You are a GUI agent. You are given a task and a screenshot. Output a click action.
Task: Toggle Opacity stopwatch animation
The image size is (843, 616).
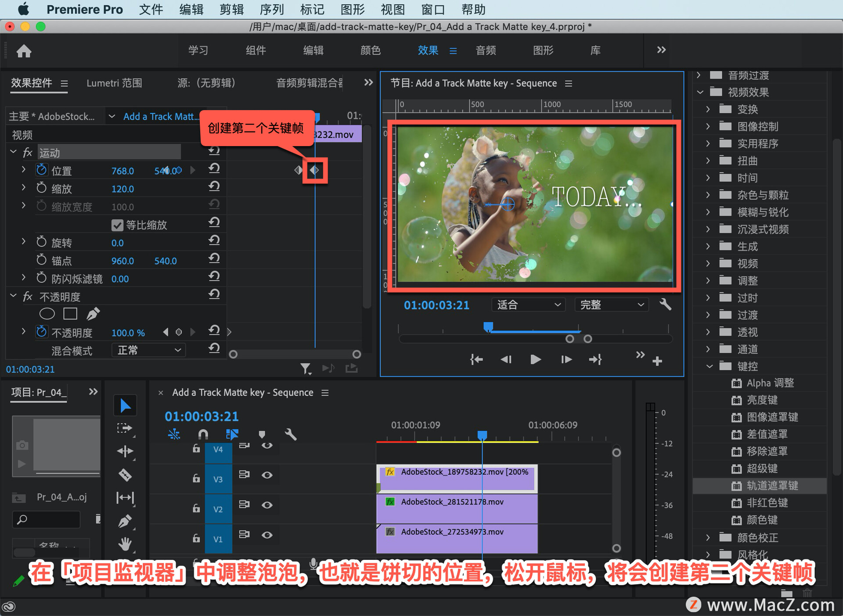click(x=41, y=332)
